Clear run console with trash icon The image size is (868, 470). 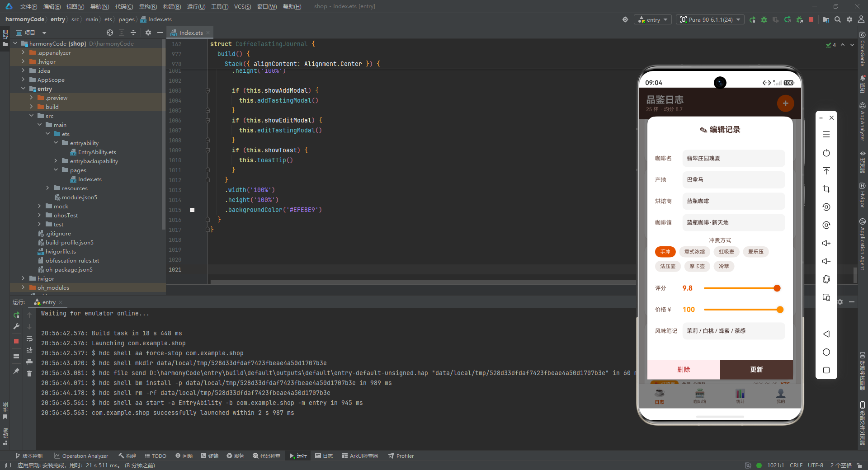(x=29, y=373)
